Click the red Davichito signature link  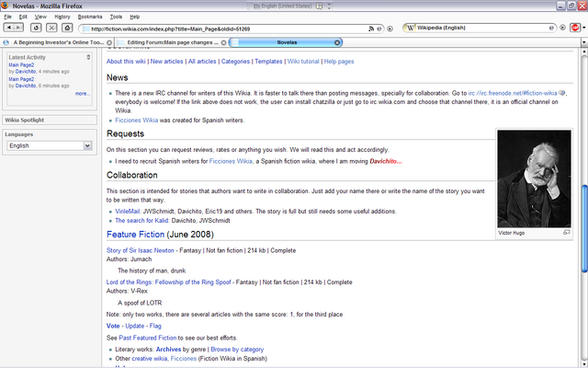[386, 162]
